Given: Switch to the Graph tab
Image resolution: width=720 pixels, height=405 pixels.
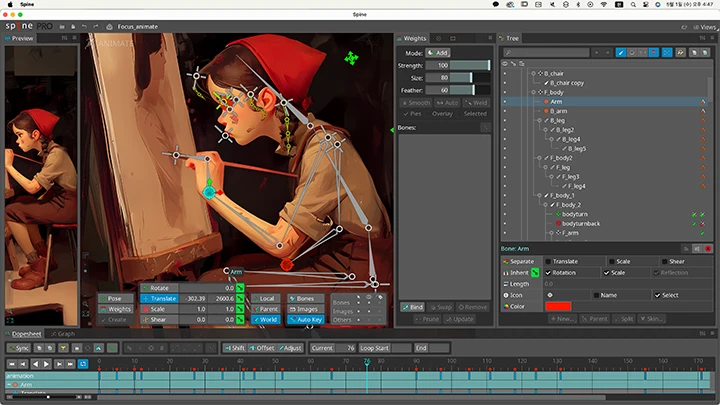Looking at the screenshot, I should point(63,334).
